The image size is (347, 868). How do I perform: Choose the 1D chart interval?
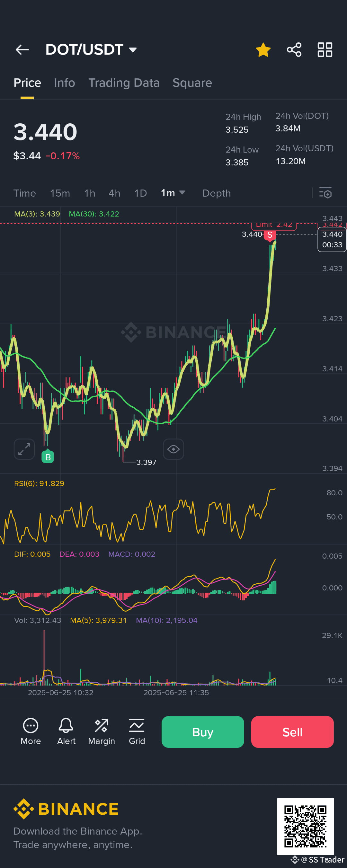click(x=140, y=193)
